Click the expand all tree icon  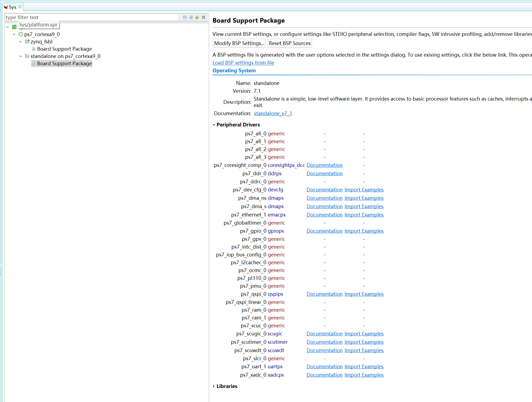click(x=191, y=17)
